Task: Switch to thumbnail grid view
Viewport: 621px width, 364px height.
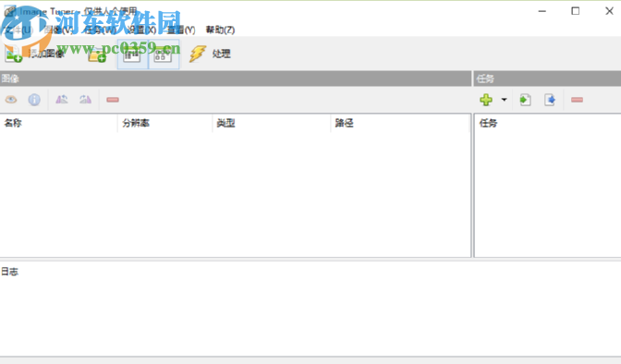Action: coord(164,55)
